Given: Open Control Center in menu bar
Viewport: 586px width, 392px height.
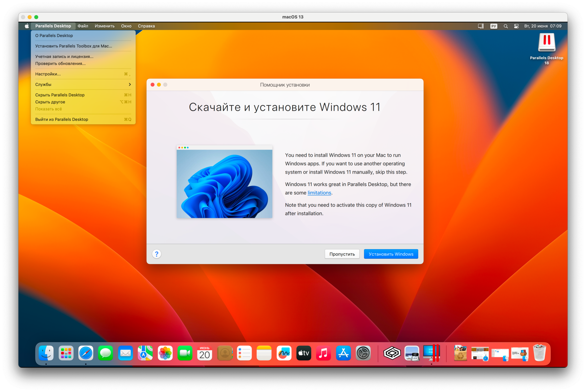Looking at the screenshot, I should click(x=516, y=26).
